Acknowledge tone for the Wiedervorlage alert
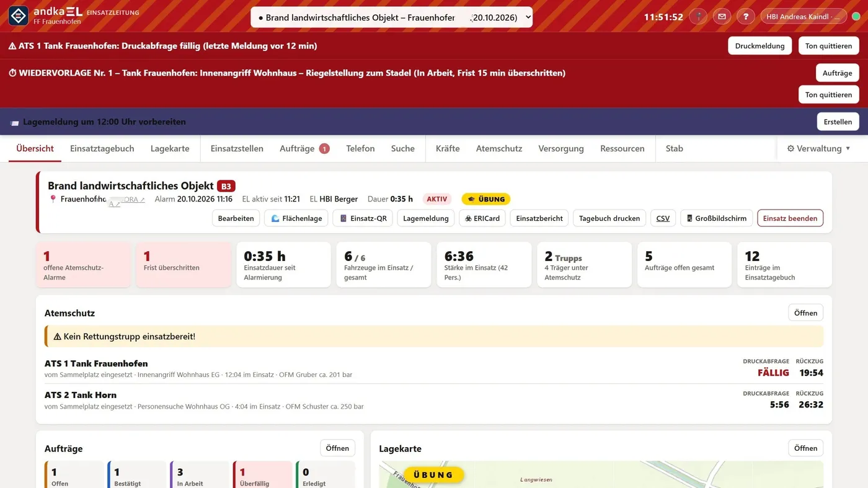Screen dimensions: 868x488 828,95
